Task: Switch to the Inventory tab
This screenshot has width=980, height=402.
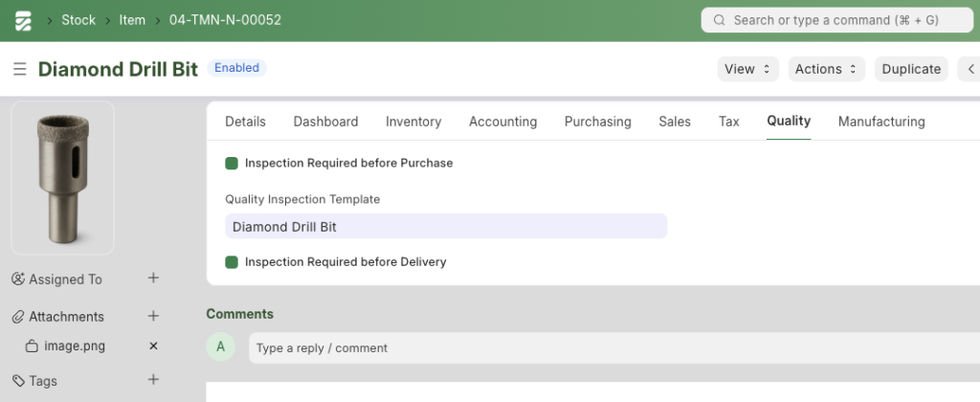Action: (x=413, y=122)
